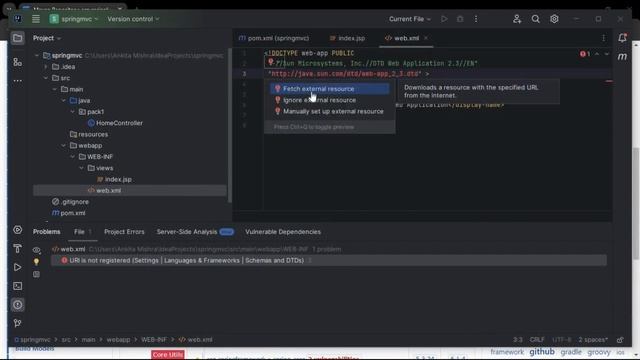
Task: Collapse the webapp folder
Action: coord(64,145)
